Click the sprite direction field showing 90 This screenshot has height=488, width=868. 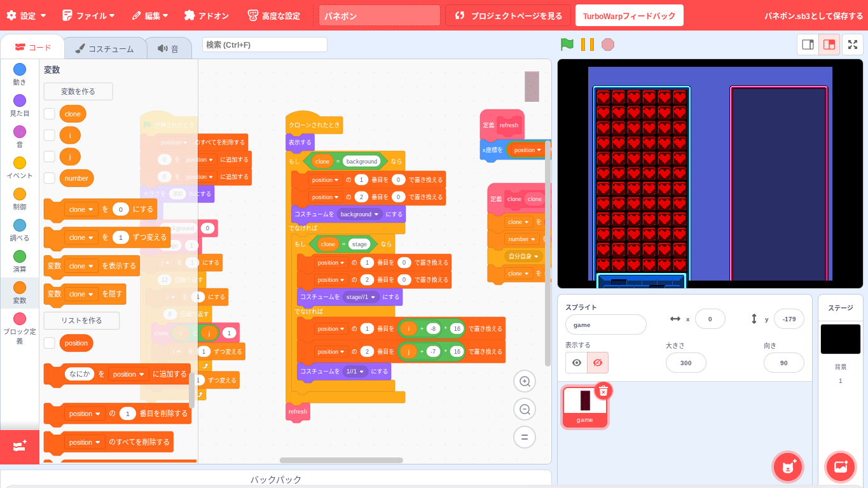pyautogui.click(x=784, y=363)
